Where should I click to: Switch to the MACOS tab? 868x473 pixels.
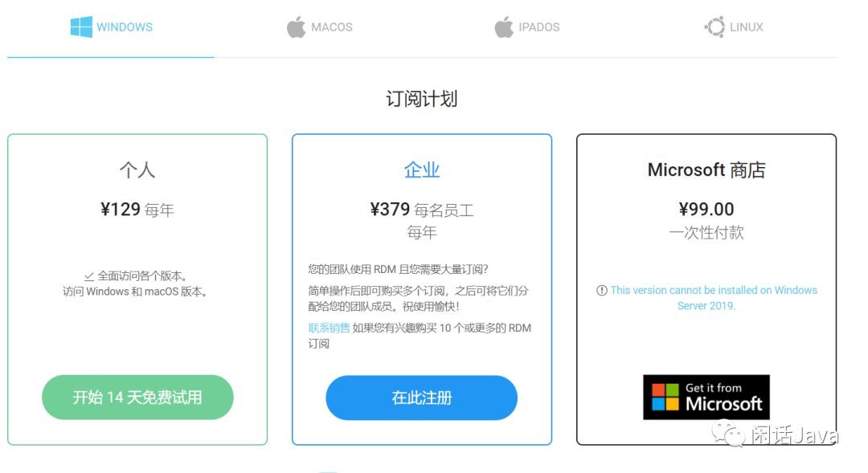(x=319, y=27)
